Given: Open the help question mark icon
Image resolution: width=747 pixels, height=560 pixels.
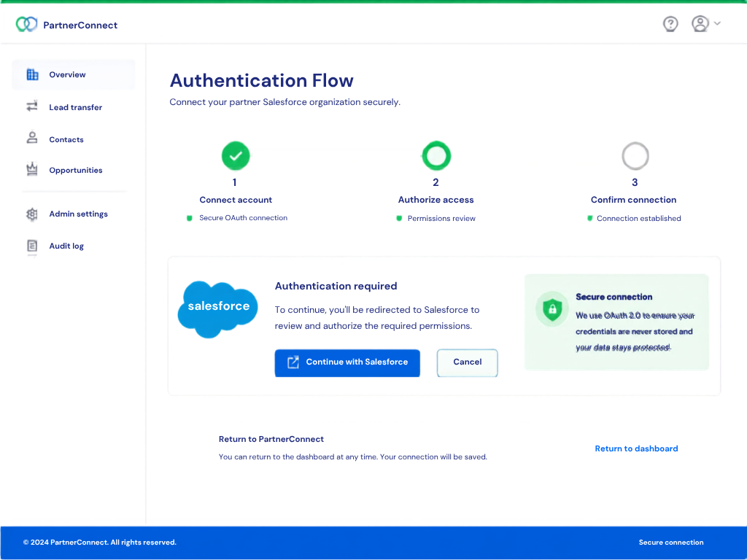Looking at the screenshot, I should [670, 24].
